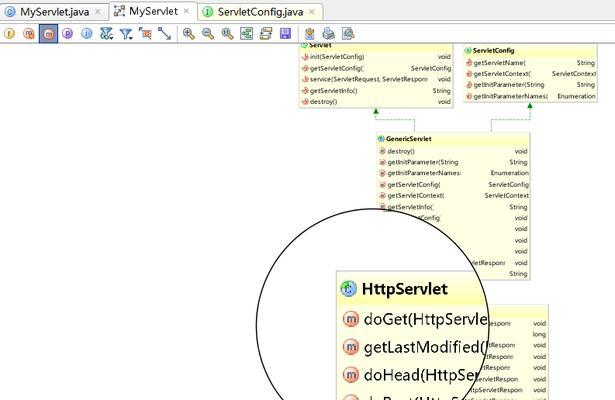Click the doHead method in magnified HttpServlet
The height and width of the screenshot is (400, 615).
click(410, 375)
